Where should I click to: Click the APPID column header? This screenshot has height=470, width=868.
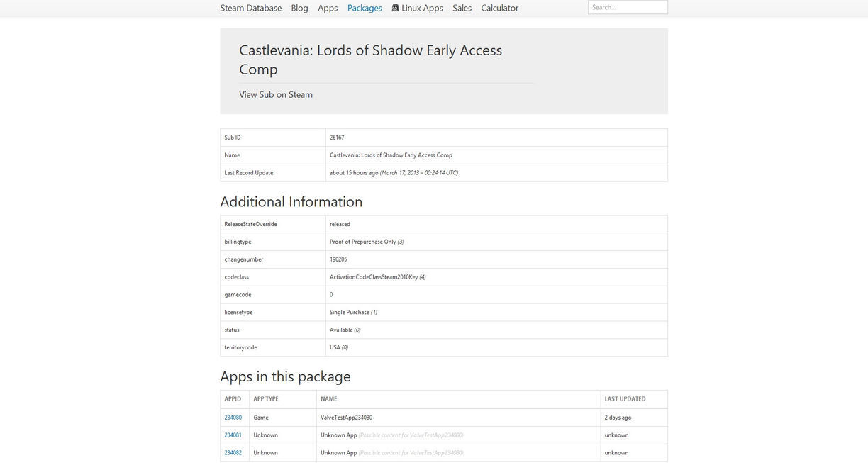[233, 399]
